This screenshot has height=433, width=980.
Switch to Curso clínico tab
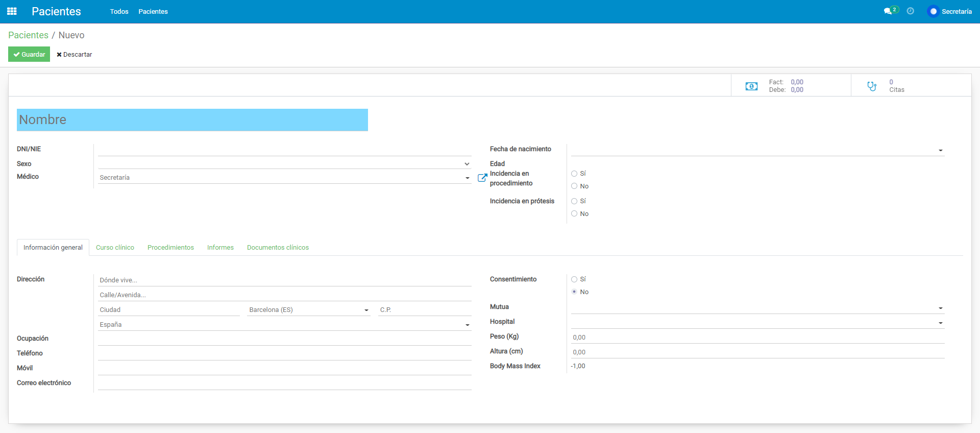point(115,248)
